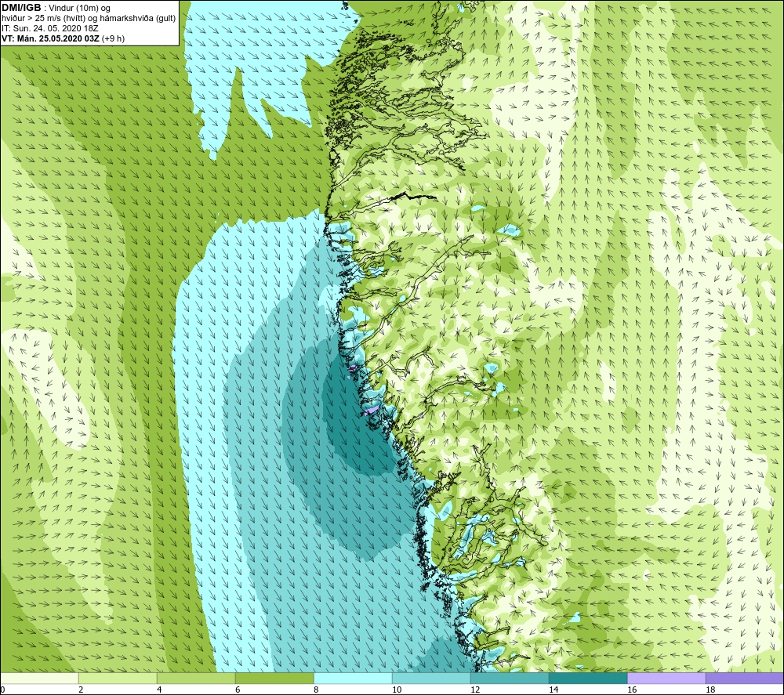Click the scale label "0"
This screenshot has width=784, height=695.
[x=2, y=690]
